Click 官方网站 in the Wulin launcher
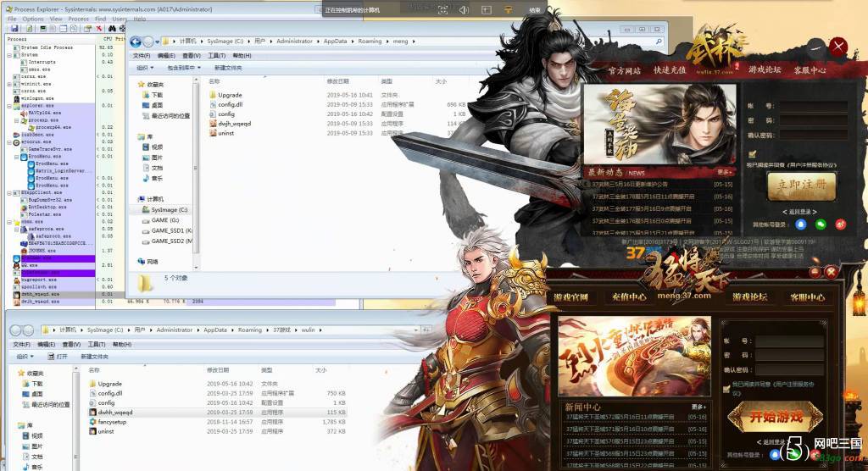Viewport: 868px width, 471px height. (625, 70)
